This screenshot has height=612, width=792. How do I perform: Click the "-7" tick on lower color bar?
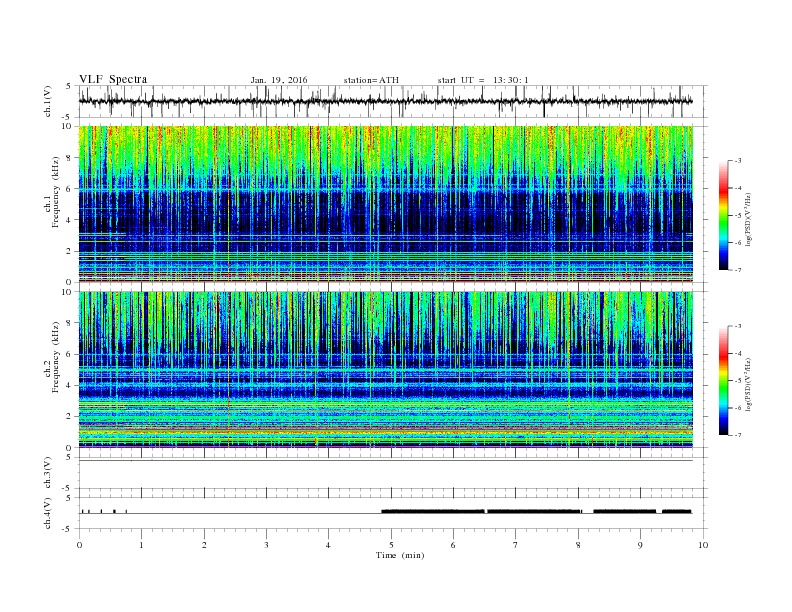(x=737, y=435)
